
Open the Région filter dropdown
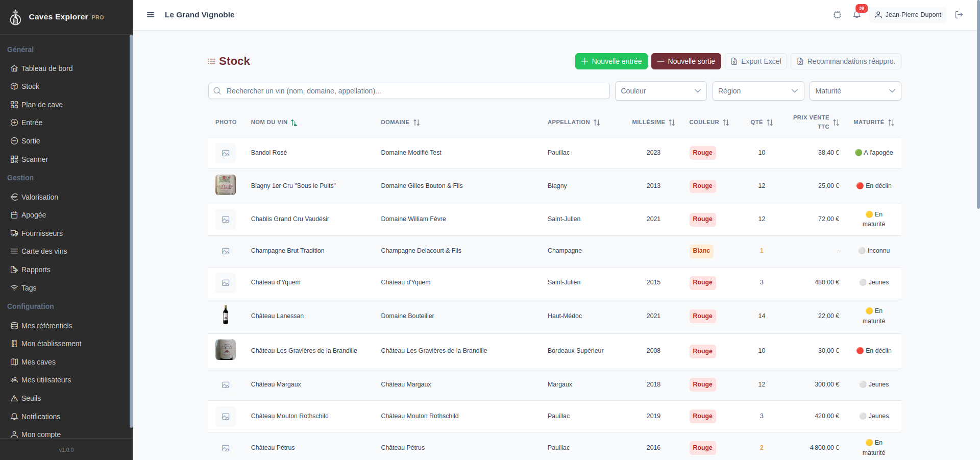758,91
